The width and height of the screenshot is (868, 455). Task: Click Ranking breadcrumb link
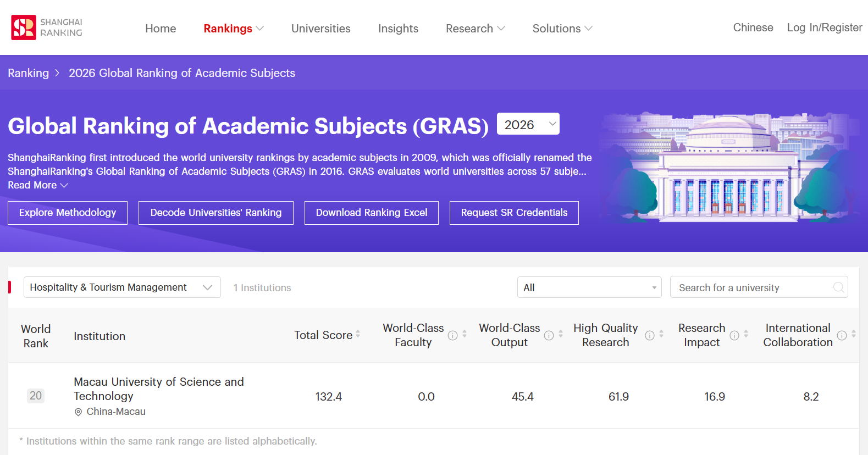29,73
